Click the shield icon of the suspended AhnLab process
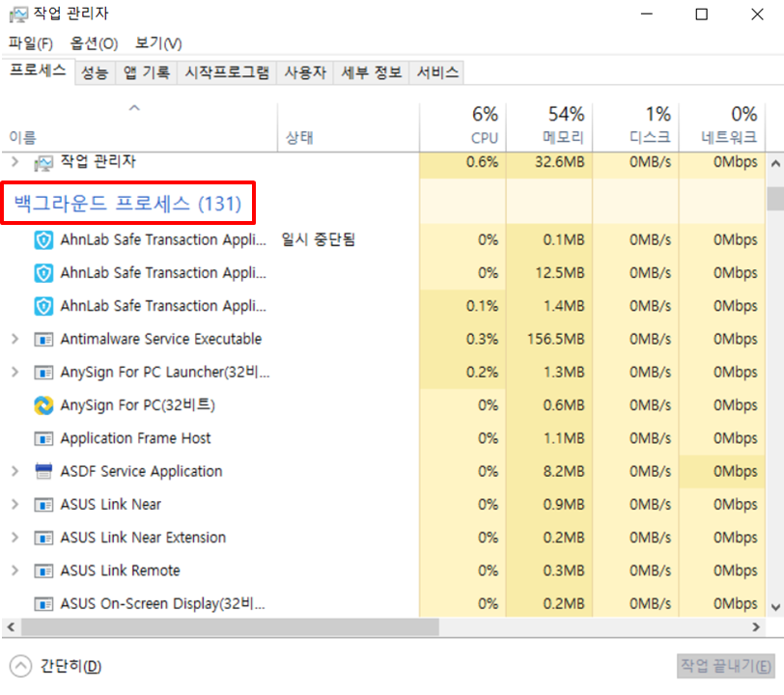The height and width of the screenshot is (695, 784). click(x=43, y=240)
